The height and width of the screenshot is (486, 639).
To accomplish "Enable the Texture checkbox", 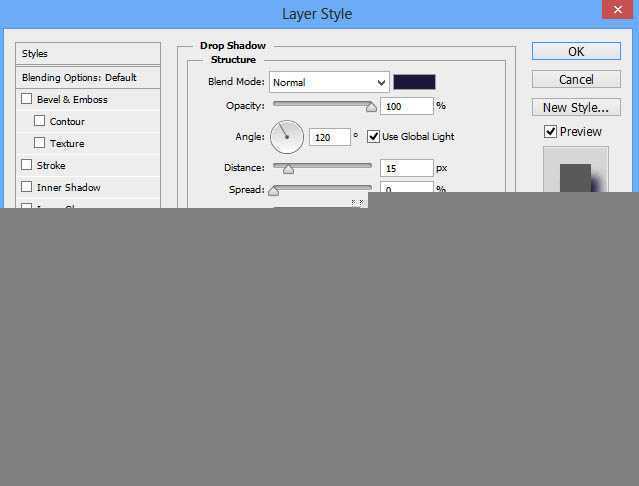I will (40, 143).
